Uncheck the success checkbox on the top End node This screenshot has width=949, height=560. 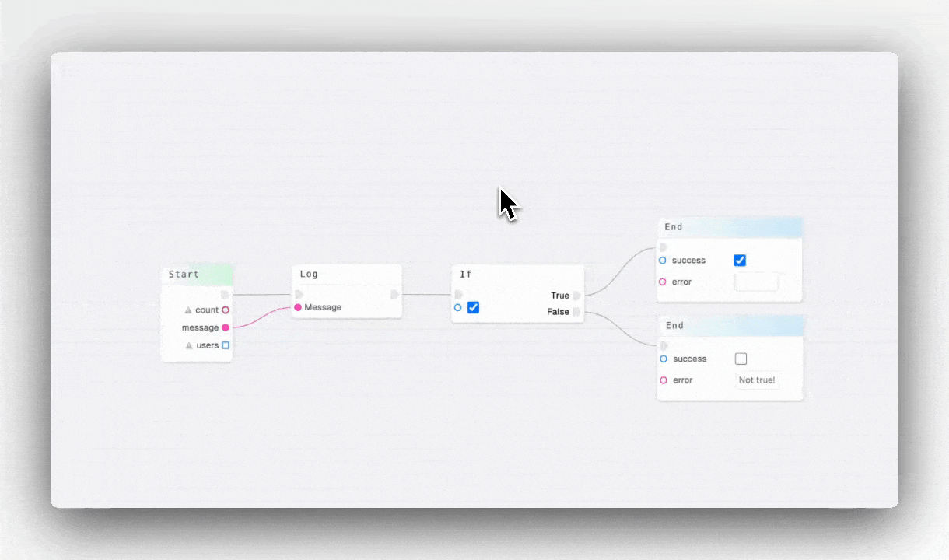[740, 261]
